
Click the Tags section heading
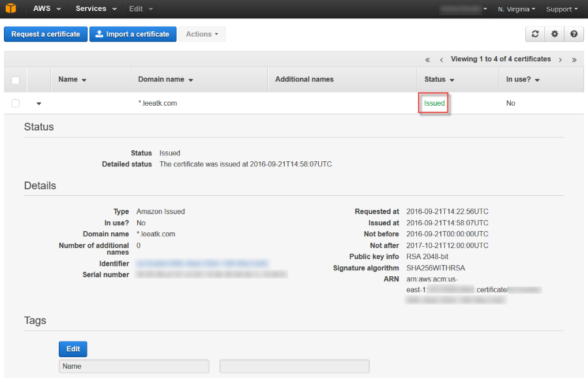pyautogui.click(x=35, y=321)
